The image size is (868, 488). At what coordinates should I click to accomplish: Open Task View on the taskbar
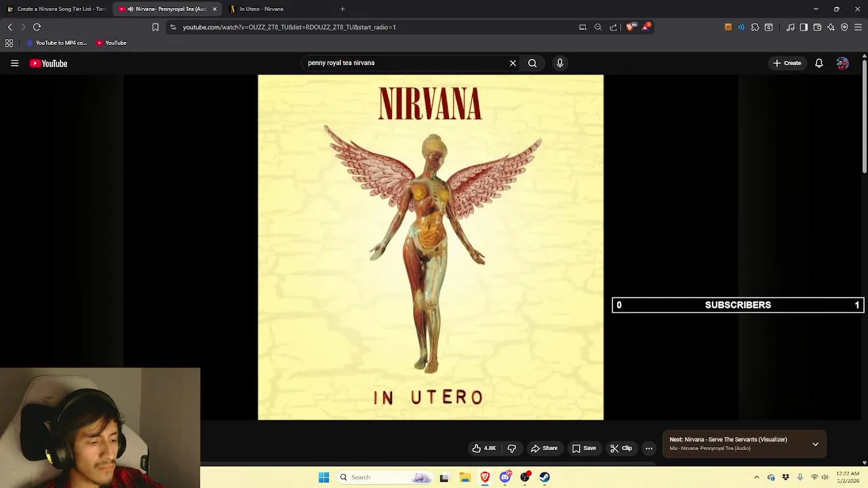pos(444,477)
